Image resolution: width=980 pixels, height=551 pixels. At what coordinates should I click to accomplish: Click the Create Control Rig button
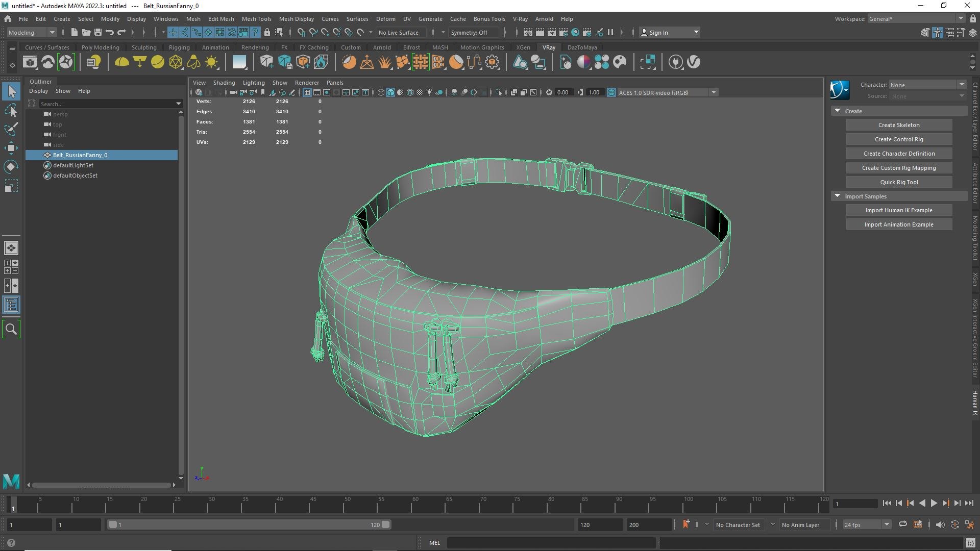click(x=899, y=139)
